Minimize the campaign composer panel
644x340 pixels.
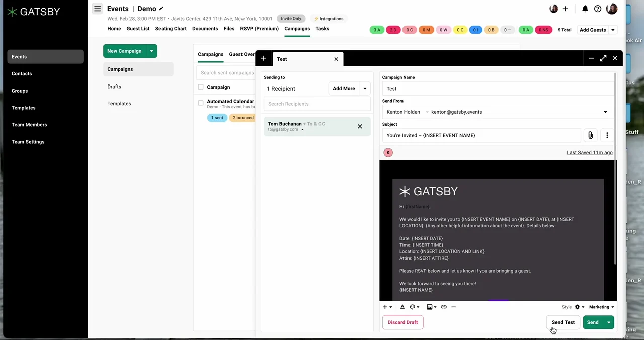coord(591,59)
